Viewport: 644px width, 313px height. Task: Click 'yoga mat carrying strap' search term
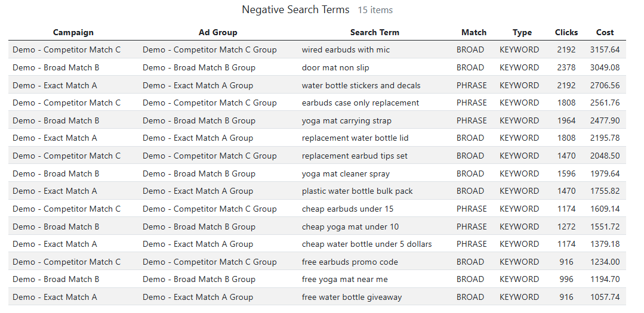pos(347,120)
